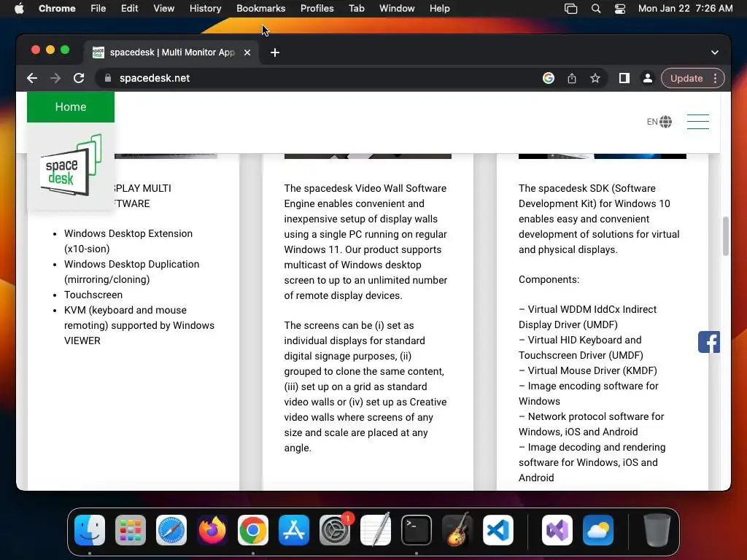
Task: Click the Update button in Chrome
Action: pyautogui.click(x=686, y=78)
